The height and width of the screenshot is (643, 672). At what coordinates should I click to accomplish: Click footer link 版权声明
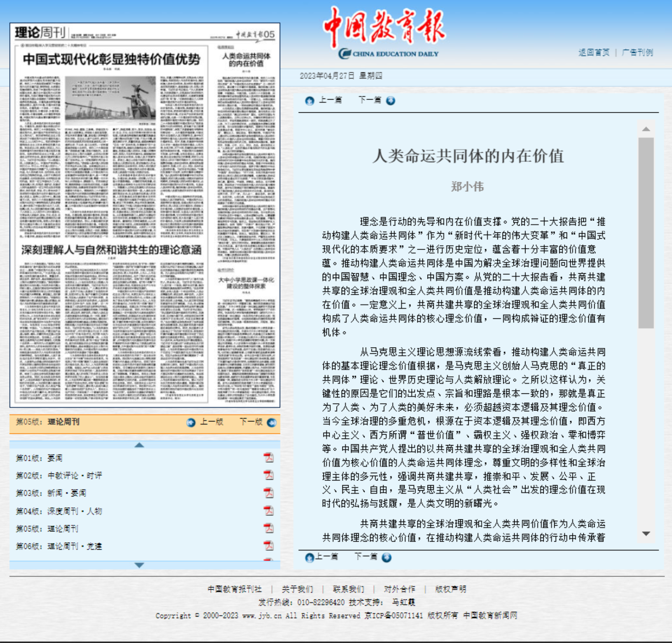[x=451, y=589]
